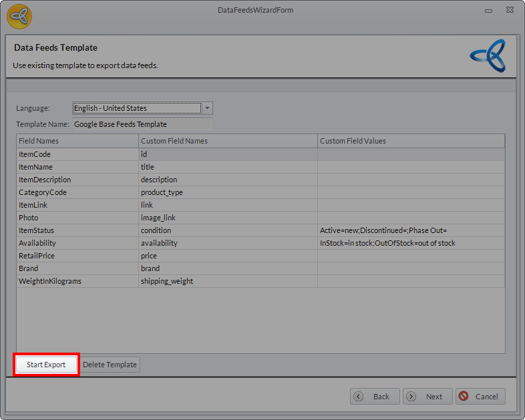Image resolution: width=525 pixels, height=420 pixels.
Task: Click the red Cancel icon
Action: pyautogui.click(x=464, y=397)
